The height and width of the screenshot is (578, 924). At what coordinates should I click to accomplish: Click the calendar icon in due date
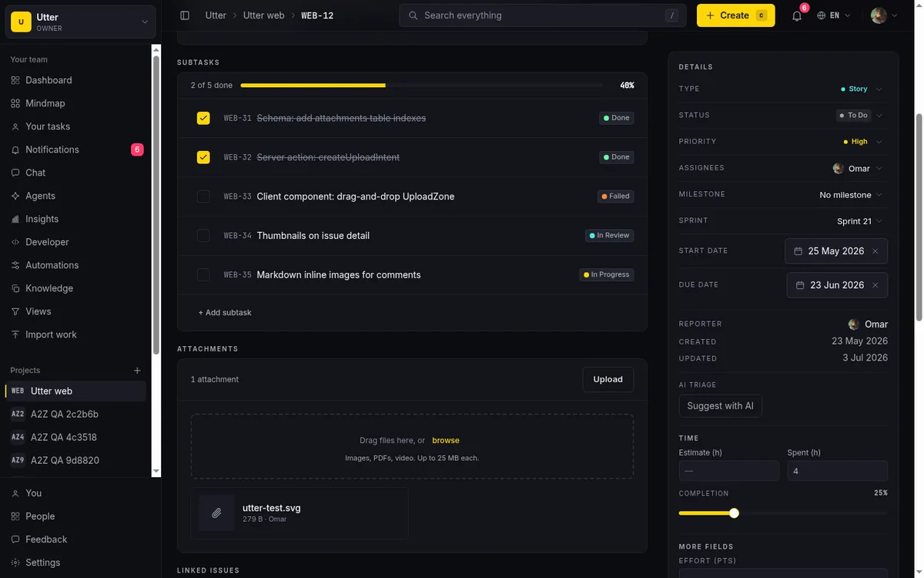[x=800, y=285]
